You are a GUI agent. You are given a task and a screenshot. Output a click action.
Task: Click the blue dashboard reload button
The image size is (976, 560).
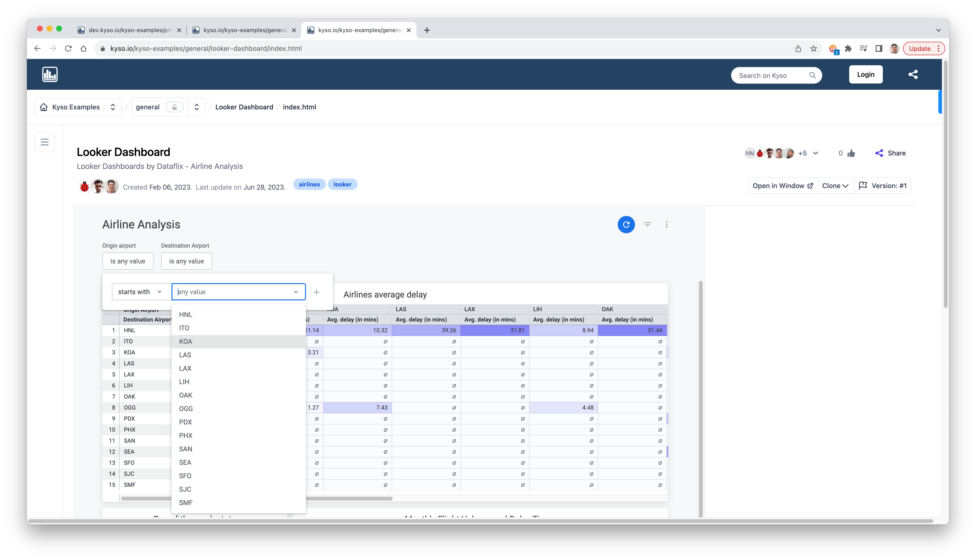tap(626, 225)
